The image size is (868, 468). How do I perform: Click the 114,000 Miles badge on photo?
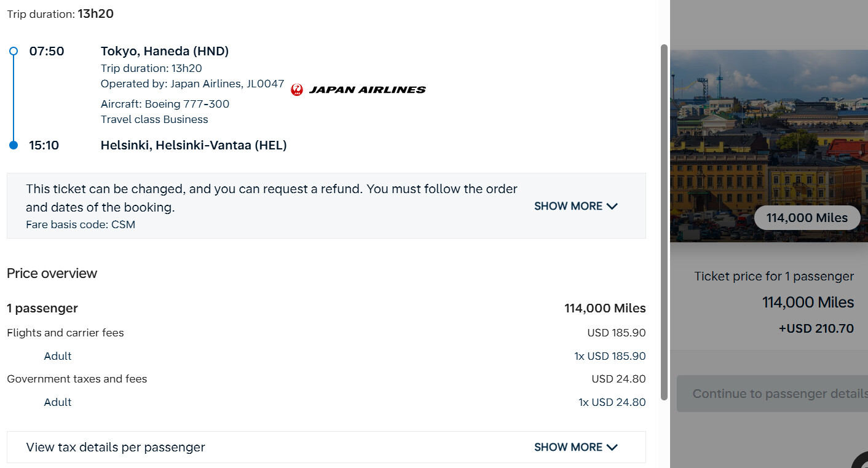[807, 218]
